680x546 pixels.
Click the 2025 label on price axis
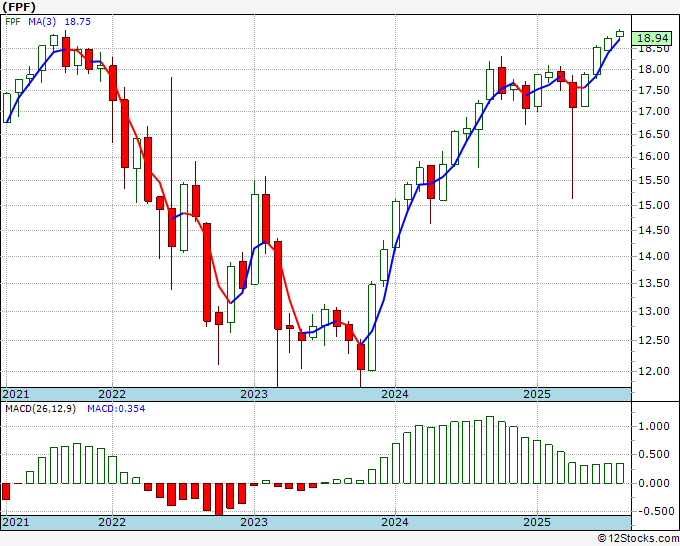(537, 394)
